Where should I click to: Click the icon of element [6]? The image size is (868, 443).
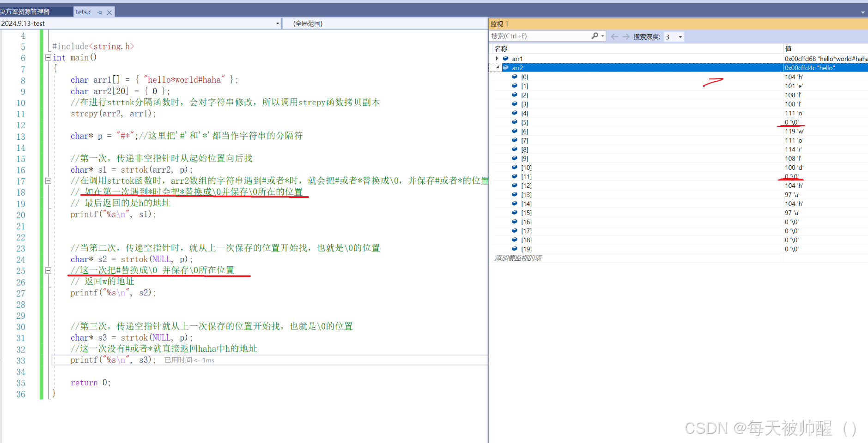(515, 131)
